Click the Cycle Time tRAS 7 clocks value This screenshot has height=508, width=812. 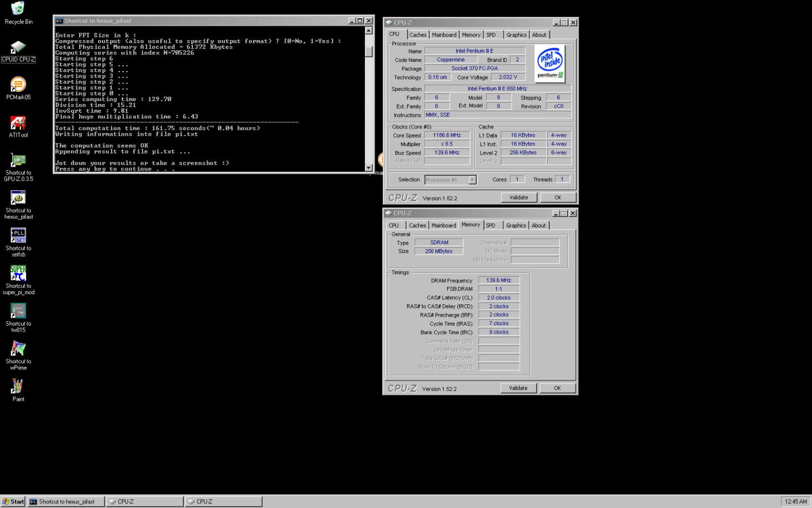[499, 324]
